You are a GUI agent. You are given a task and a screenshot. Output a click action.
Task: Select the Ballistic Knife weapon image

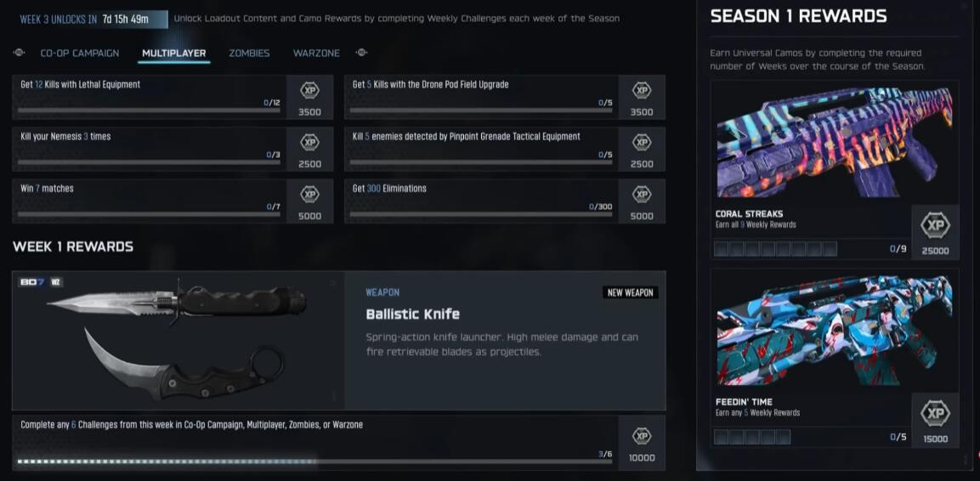point(178,340)
